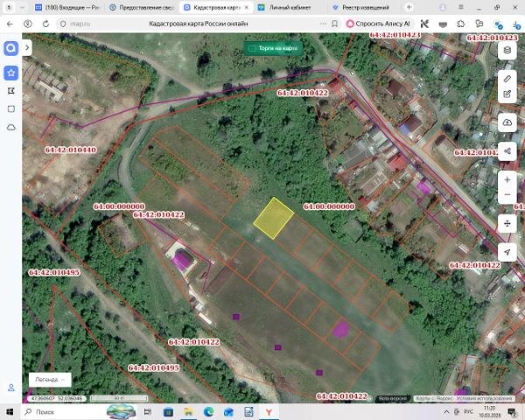Show hidden system tray icons
This screenshot has width=525, height=420.
click(x=446, y=411)
